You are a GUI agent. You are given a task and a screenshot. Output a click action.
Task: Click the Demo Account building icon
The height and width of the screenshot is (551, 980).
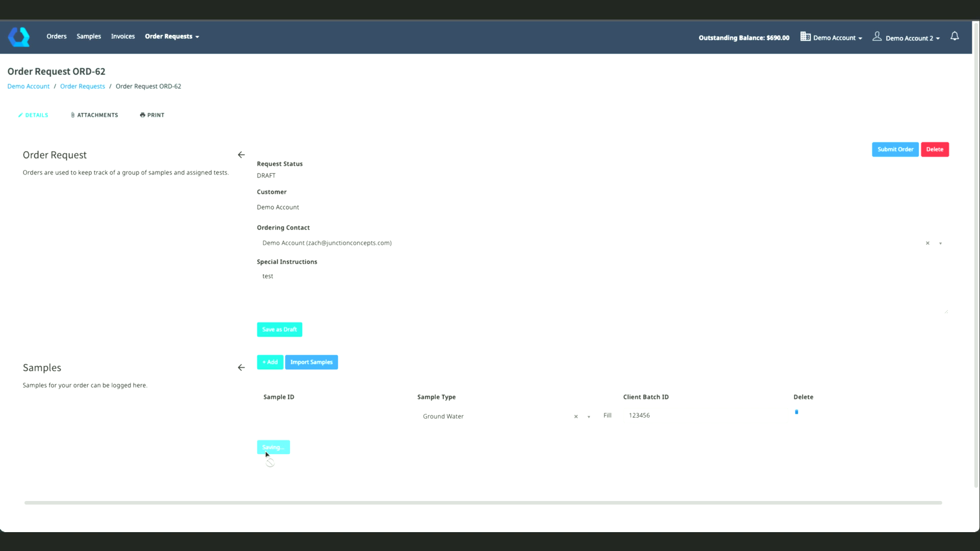pos(805,37)
